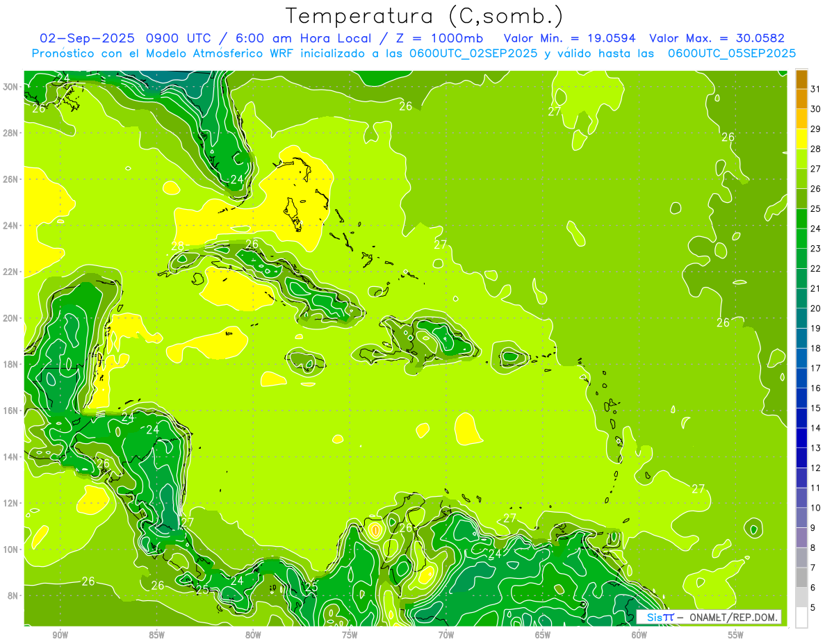Image resolution: width=834 pixels, height=644 pixels.
Task: Select 'Valor Min. = 19.0594' value
Action: 571,38
